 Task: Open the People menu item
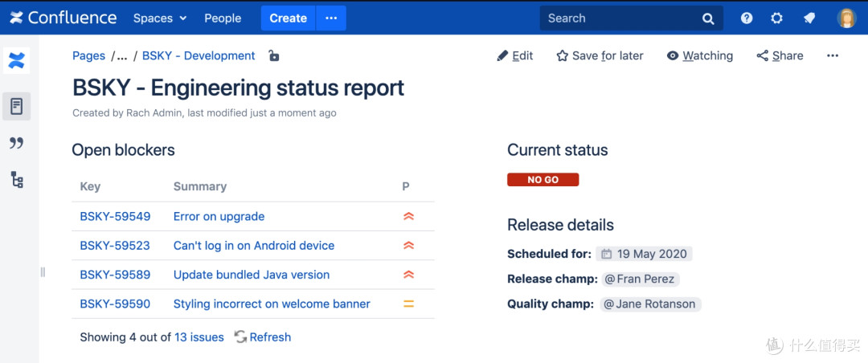pyautogui.click(x=223, y=18)
